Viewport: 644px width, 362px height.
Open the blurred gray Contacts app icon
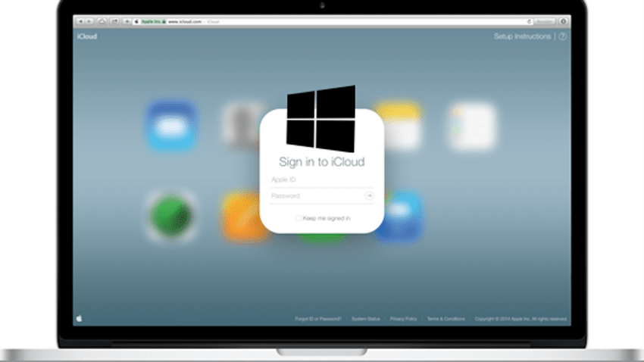click(x=242, y=125)
